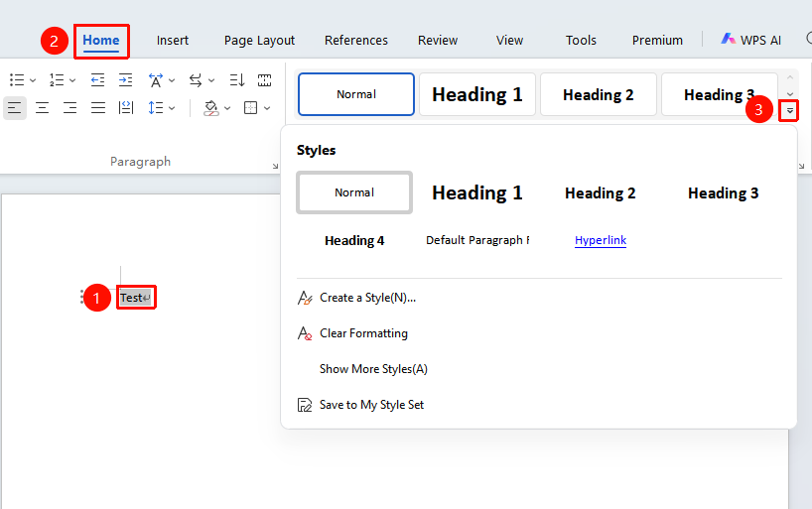
Task: Apply the Hyperlink style
Action: [601, 240]
